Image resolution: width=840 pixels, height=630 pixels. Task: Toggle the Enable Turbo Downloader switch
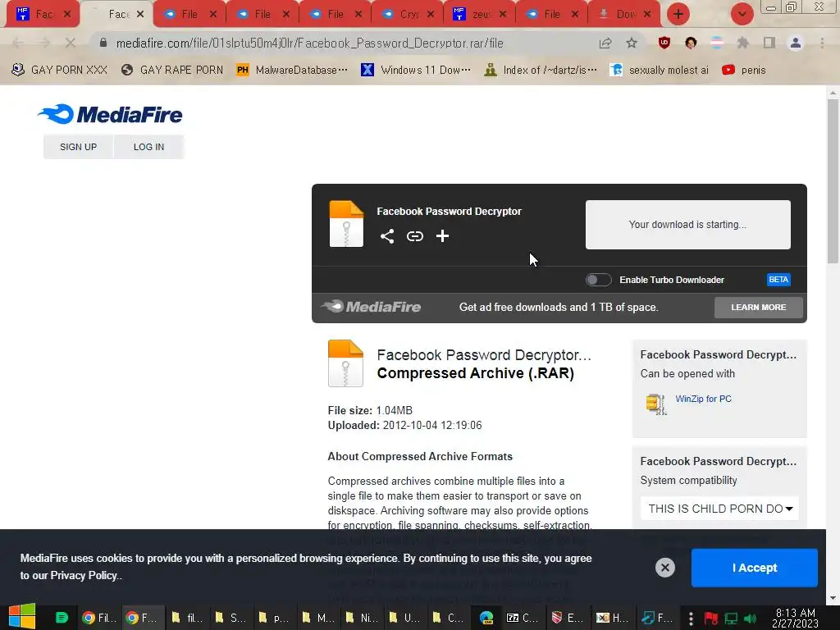tap(598, 280)
